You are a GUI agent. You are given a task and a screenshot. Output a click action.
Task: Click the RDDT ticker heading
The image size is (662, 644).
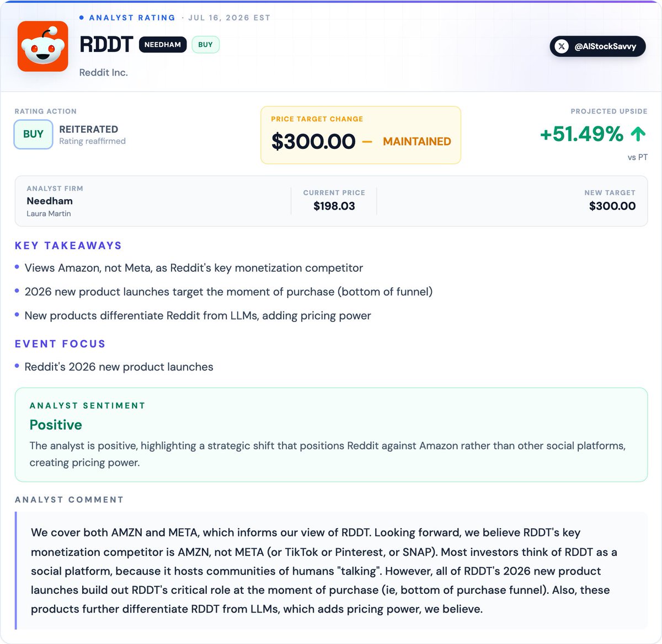point(106,44)
